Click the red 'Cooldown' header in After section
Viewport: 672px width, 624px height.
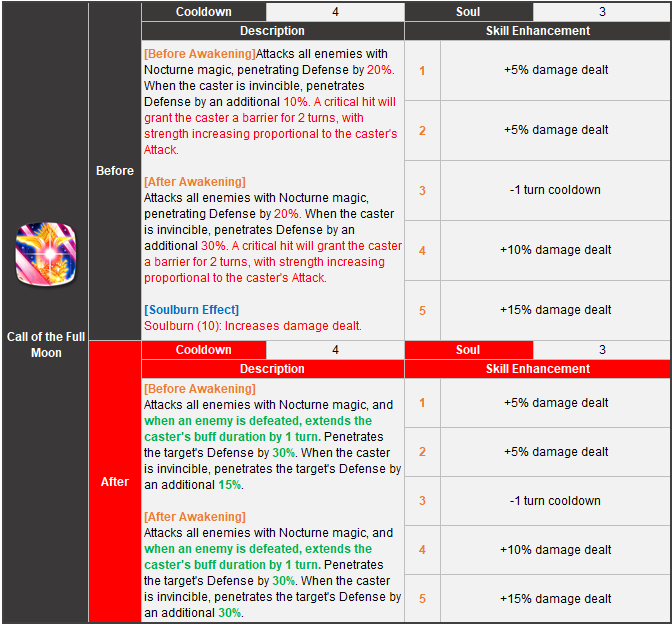pos(204,350)
